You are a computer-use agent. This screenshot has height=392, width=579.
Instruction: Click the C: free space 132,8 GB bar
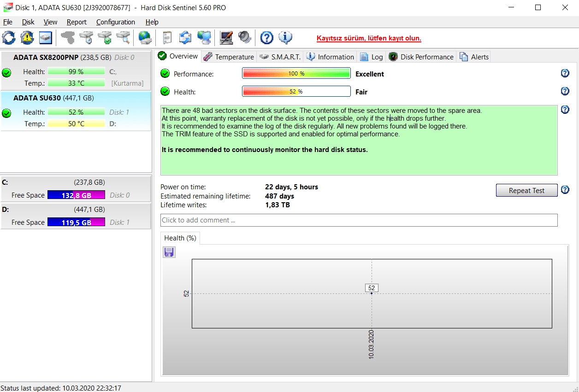(x=76, y=195)
